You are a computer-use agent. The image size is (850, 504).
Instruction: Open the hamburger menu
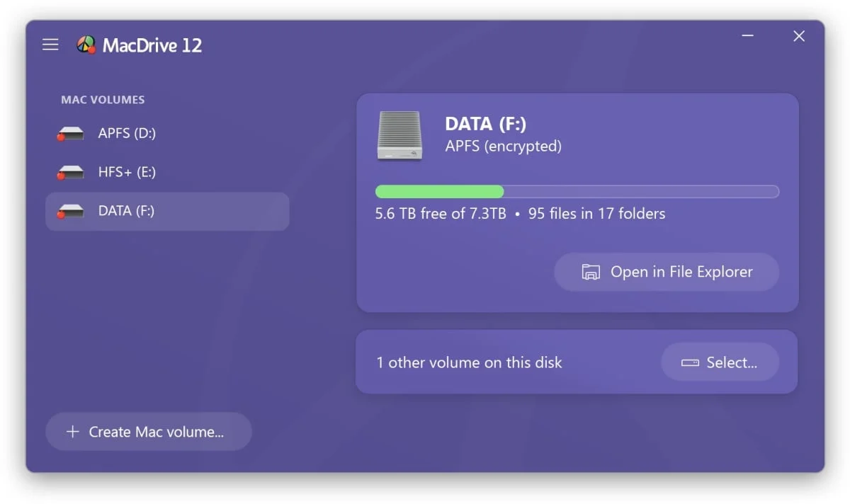point(50,45)
